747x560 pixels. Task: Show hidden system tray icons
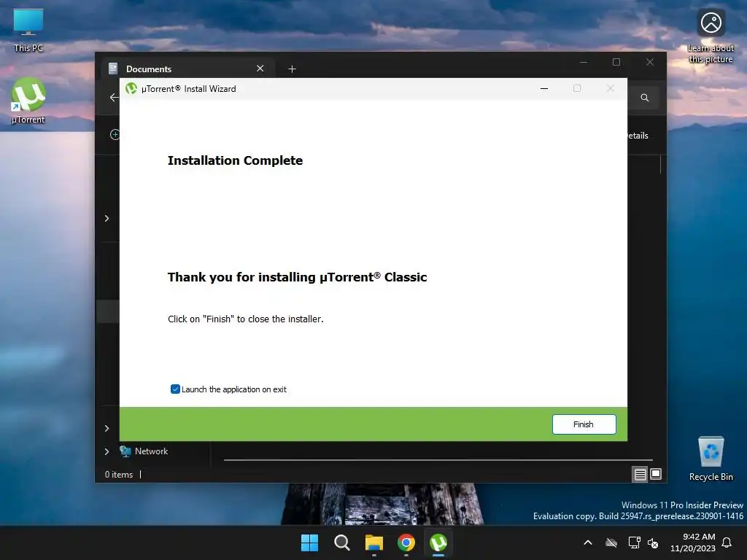click(588, 542)
